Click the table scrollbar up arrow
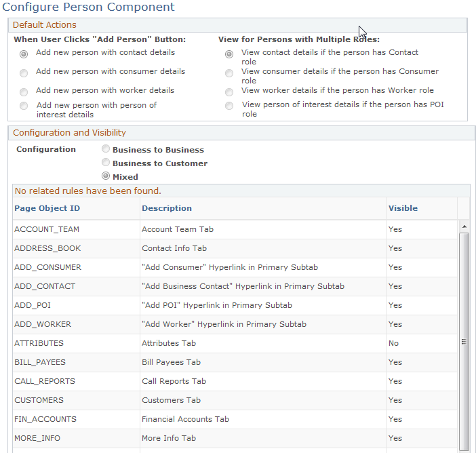Image resolution: width=476 pixels, height=453 pixels. (464, 226)
